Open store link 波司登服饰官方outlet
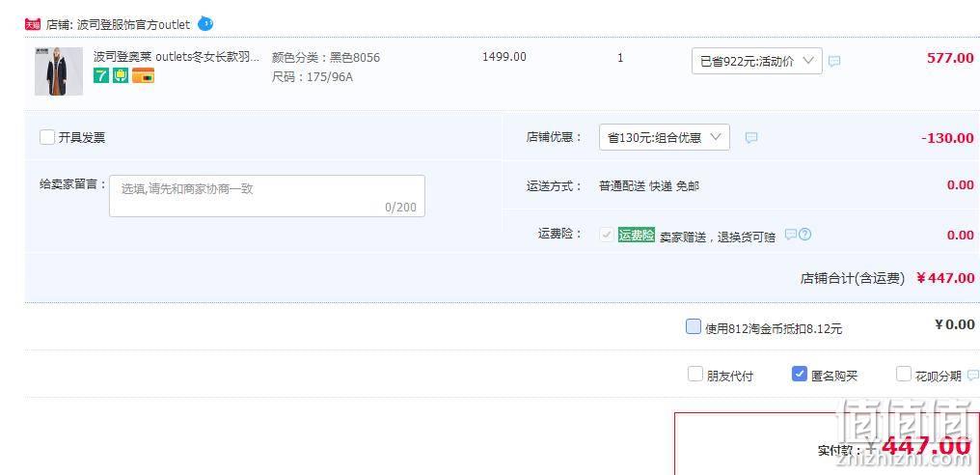The height and width of the screenshot is (475, 980). [133, 25]
